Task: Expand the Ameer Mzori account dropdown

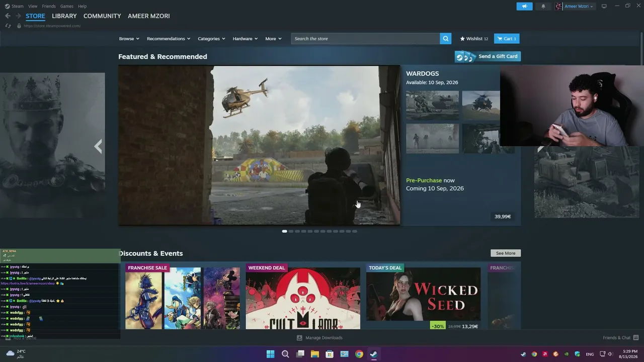Action: (575, 6)
